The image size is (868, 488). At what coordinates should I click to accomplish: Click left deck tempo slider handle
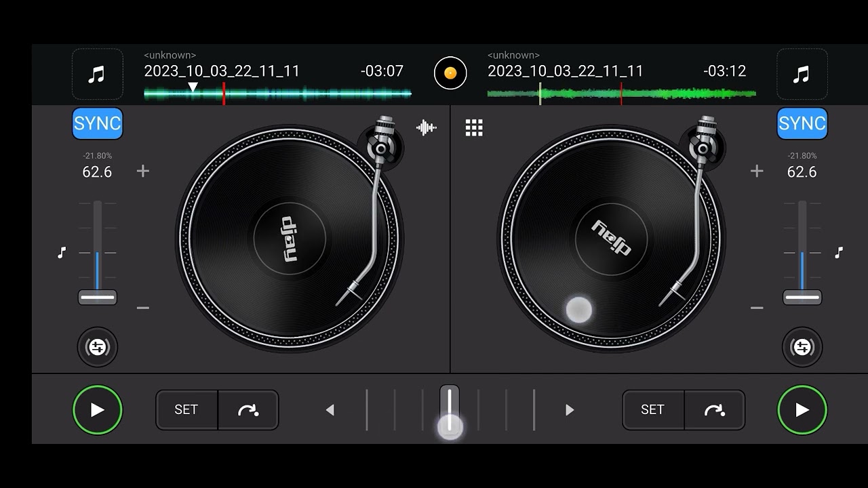98,297
